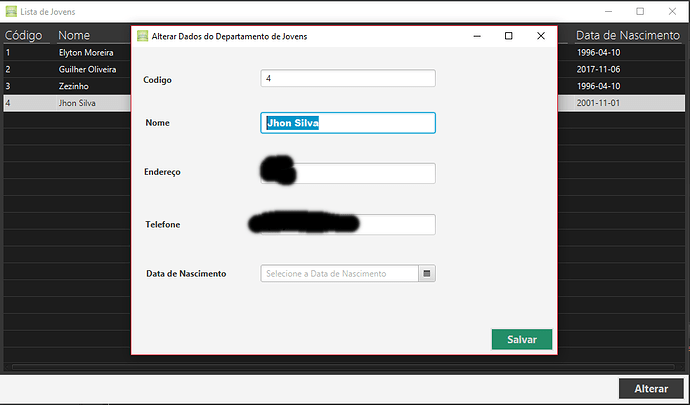
Task: Click the dialog's green app icon
Action: [143, 36]
